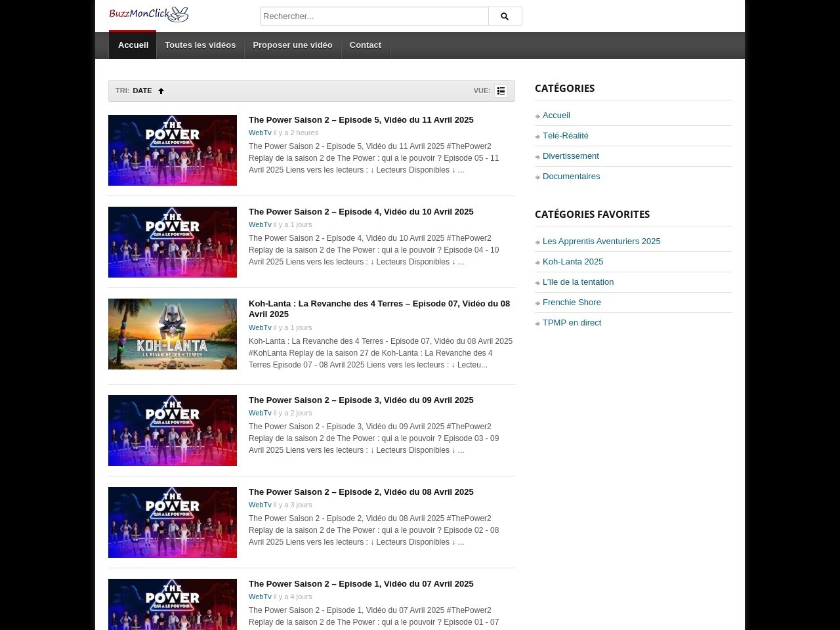Open The Power Episode 4 thumbnail
Image resolution: width=840 pixels, height=630 pixels.
point(173,242)
